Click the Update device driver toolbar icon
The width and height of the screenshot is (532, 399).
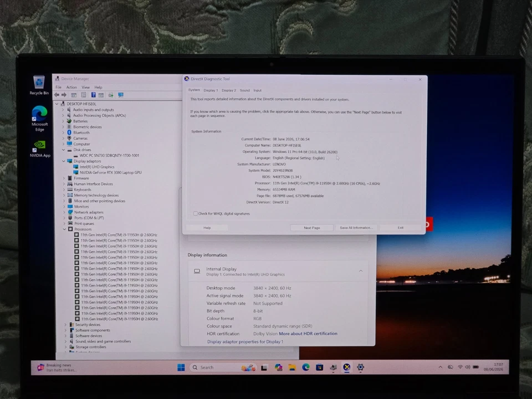111,95
